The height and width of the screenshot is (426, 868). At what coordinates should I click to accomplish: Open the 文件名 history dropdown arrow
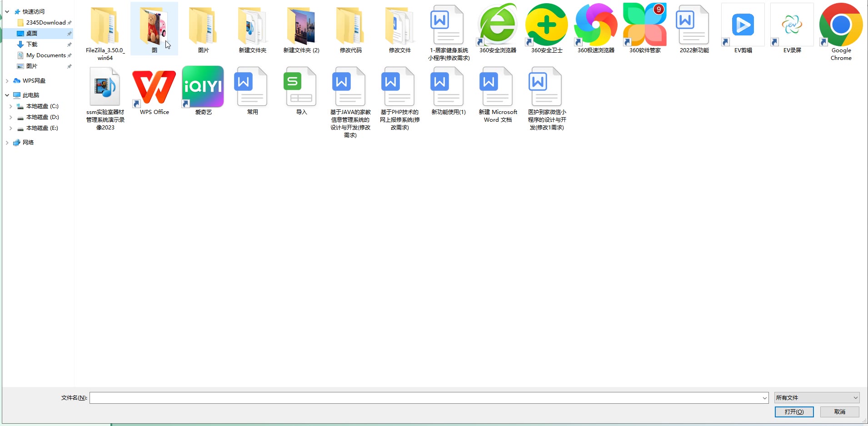[764, 398]
